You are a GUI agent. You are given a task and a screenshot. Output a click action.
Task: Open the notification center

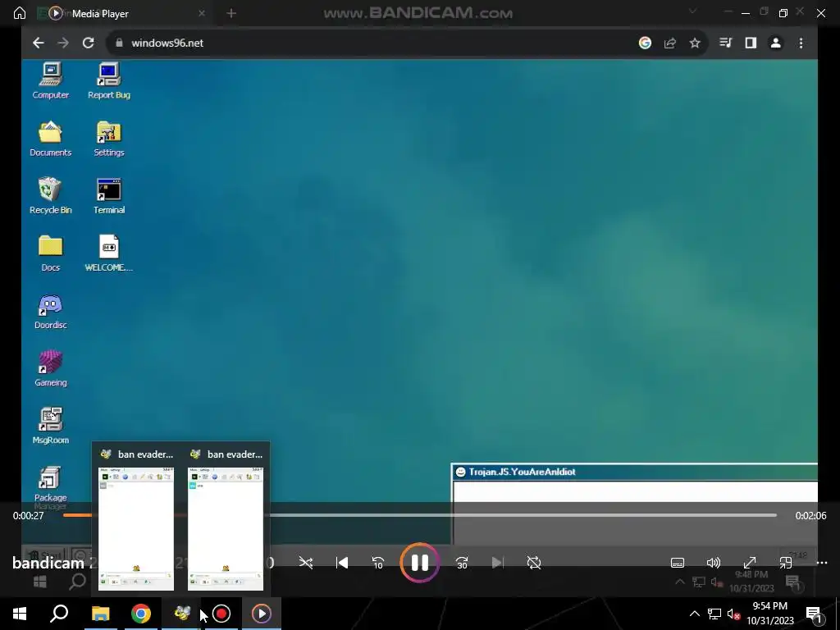tap(814, 614)
